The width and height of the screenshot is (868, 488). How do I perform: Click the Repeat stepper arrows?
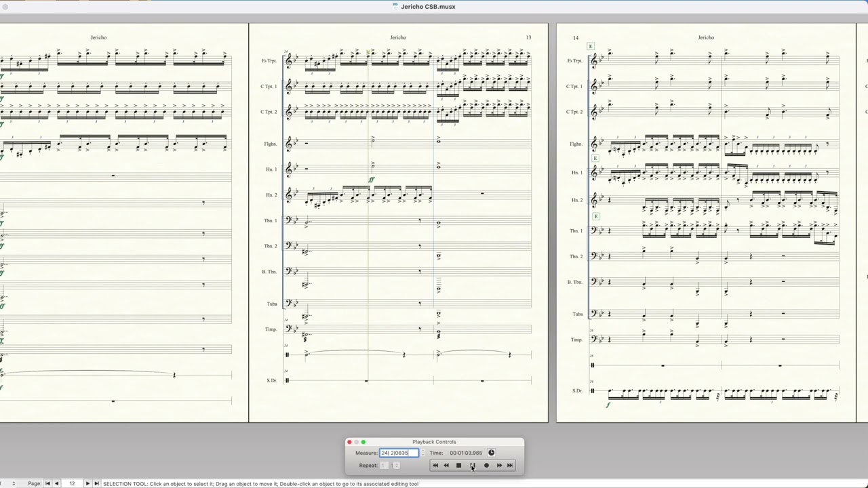click(x=396, y=466)
